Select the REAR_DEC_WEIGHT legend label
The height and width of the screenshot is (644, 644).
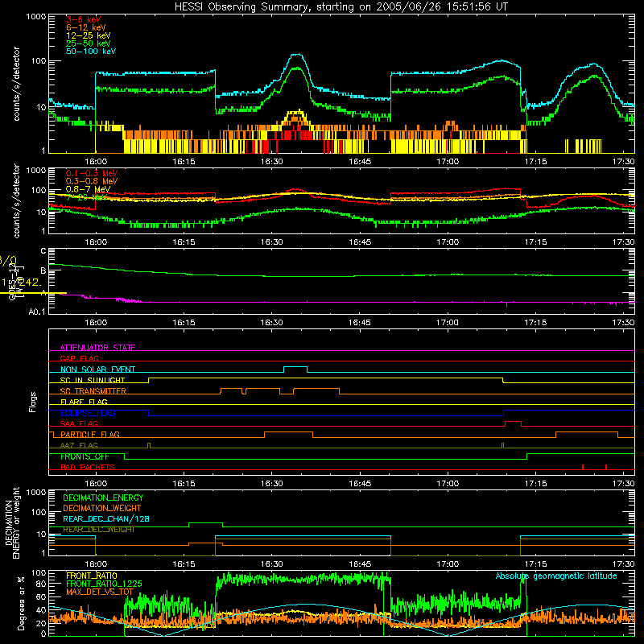pos(99,530)
